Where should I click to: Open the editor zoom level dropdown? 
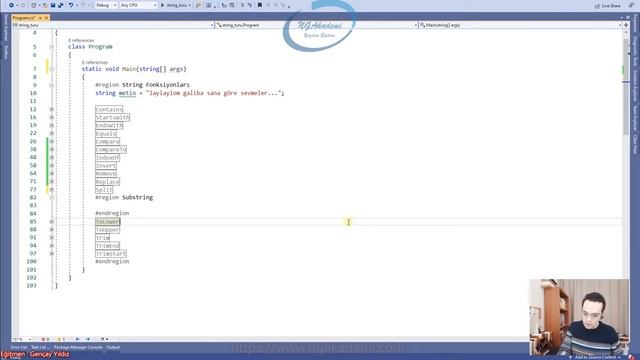coord(21,339)
